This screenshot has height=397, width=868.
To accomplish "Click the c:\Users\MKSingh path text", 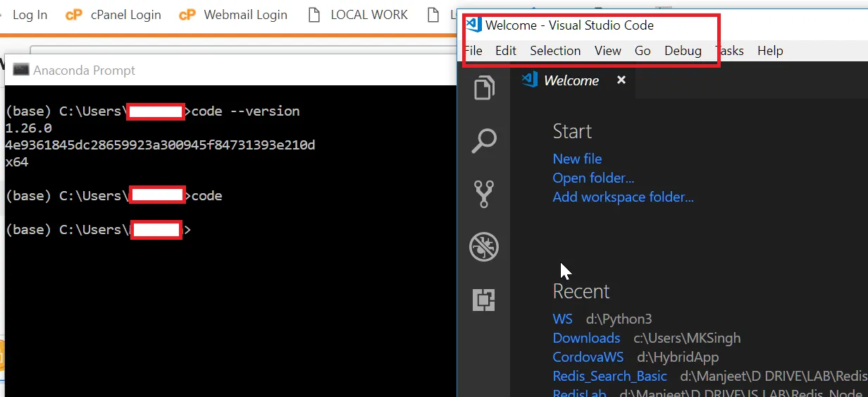I will point(687,338).
